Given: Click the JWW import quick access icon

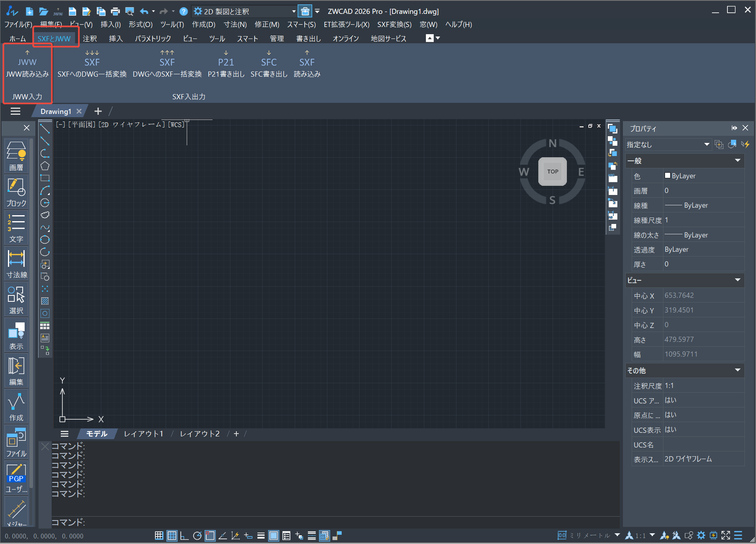Looking at the screenshot, I should tap(58, 12).
